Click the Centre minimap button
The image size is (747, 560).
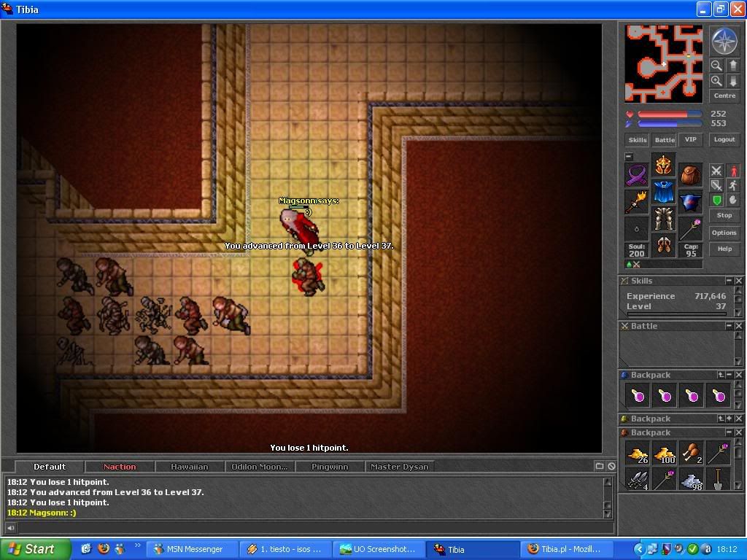tap(724, 96)
